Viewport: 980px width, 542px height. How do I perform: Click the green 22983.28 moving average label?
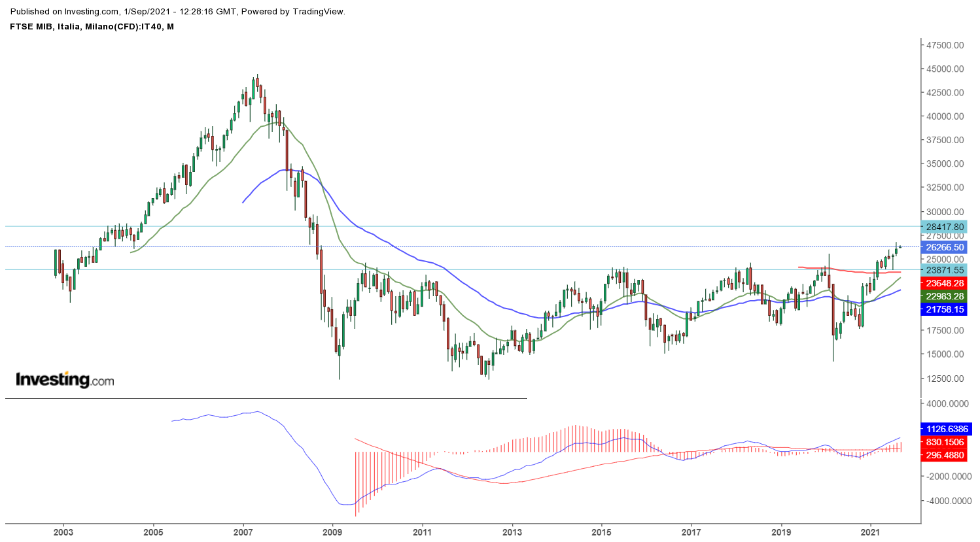point(944,296)
